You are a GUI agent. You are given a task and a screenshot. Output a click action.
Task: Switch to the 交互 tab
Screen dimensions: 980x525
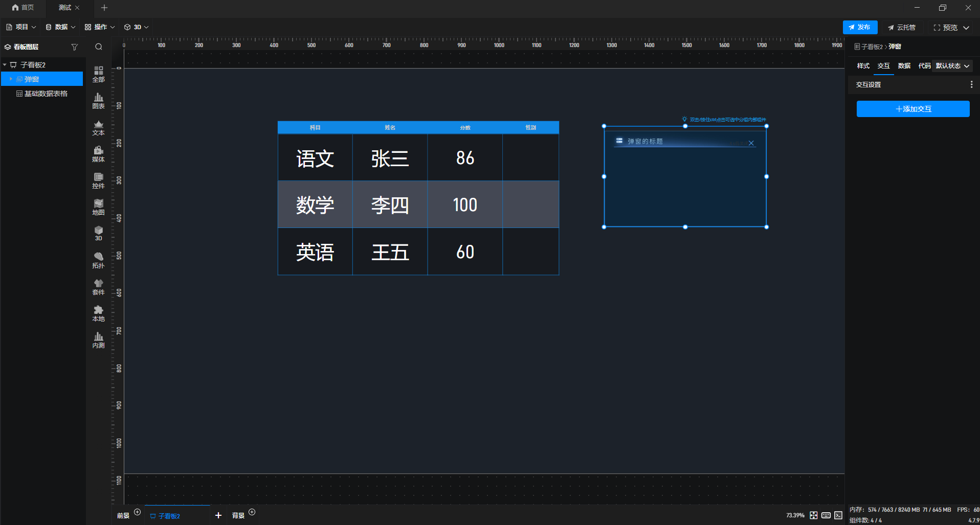(x=884, y=66)
